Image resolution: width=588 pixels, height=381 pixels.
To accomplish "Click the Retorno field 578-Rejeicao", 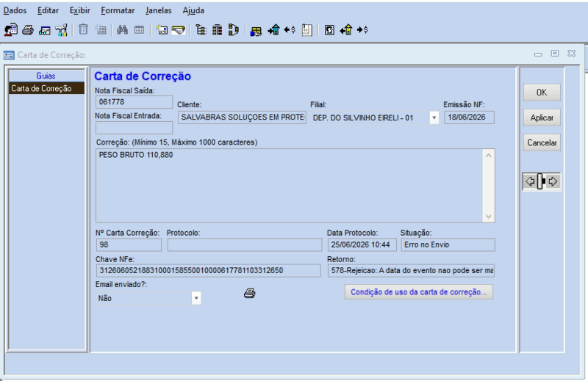I will pyautogui.click(x=411, y=270).
